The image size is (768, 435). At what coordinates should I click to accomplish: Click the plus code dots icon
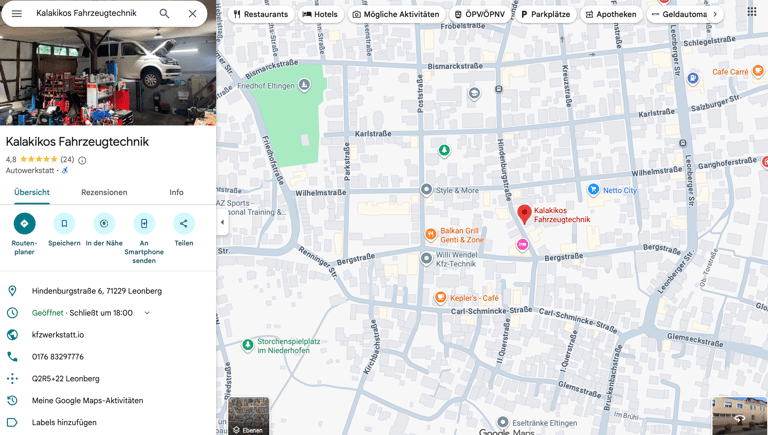[x=12, y=379]
